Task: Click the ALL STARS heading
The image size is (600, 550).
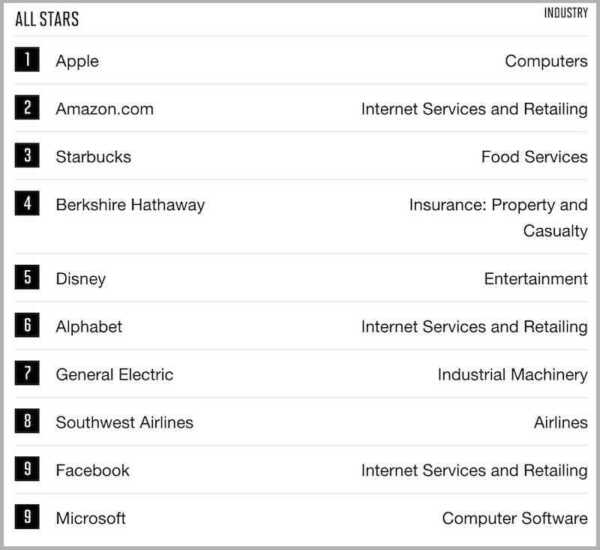Action: point(47,19)
